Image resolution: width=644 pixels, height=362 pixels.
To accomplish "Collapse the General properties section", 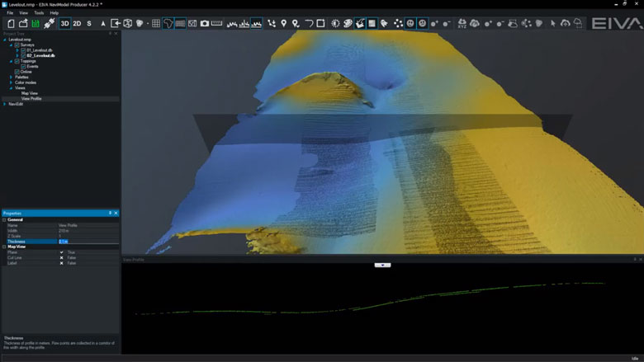I will coord(4,219).
